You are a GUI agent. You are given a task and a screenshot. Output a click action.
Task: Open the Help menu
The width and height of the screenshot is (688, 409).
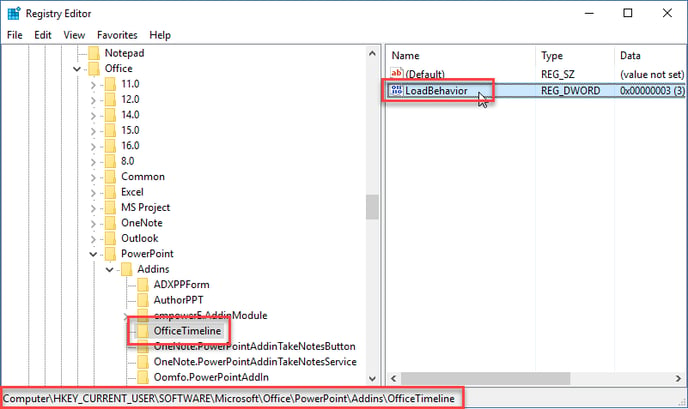160,35
